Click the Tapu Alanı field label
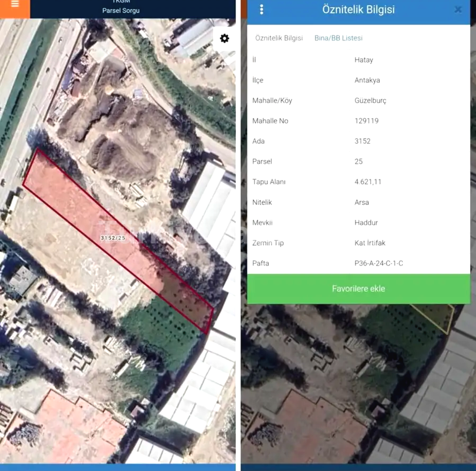476x471 pixels. point(269,182)
